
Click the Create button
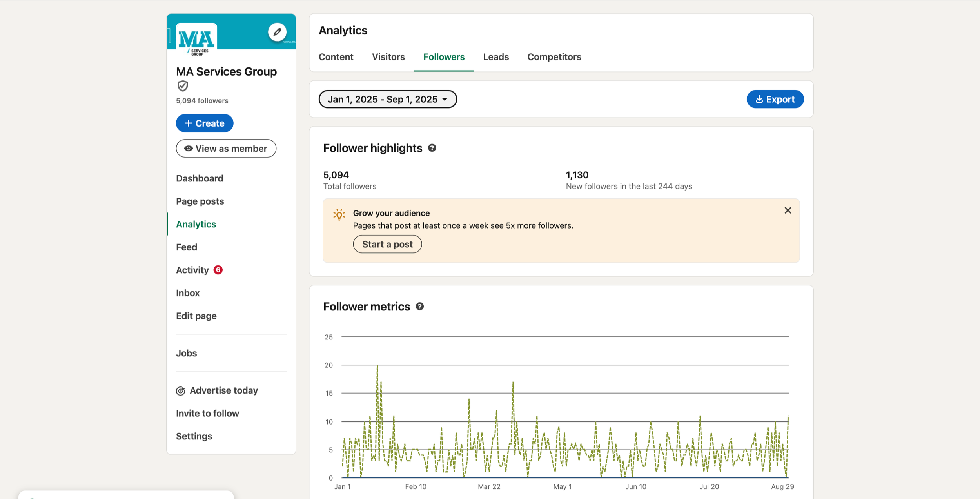click(205, 123)
